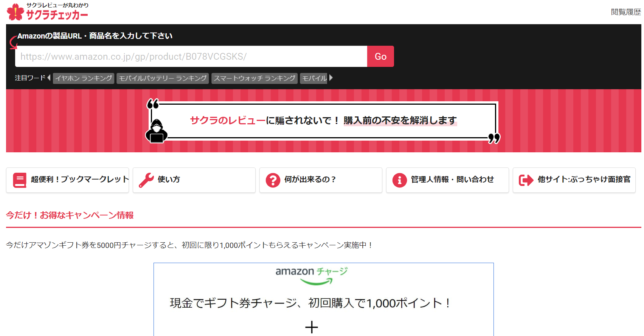Click the question mark icon
This screenshot has width=644, height=336.
pyautogui.click(x=273, y=180)
